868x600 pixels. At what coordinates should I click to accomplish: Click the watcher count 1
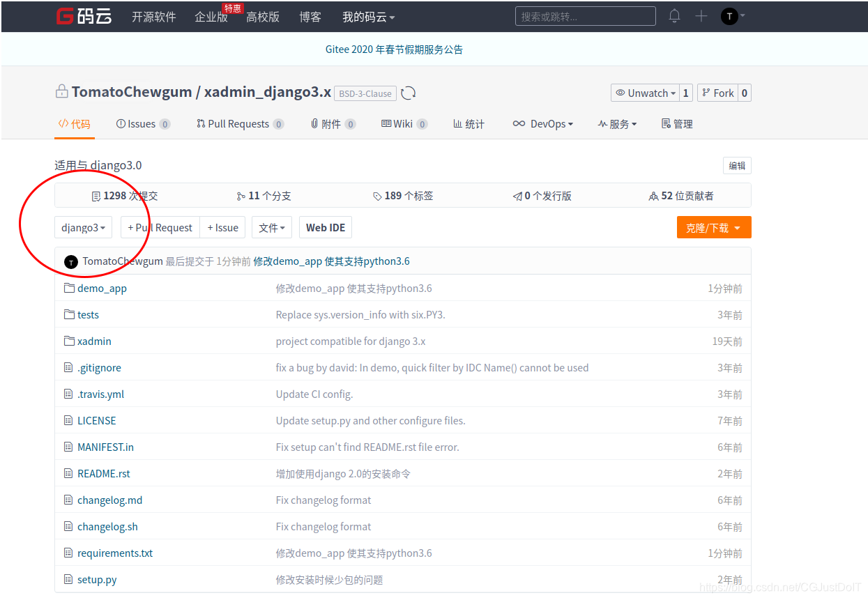(x=686, y=93)
